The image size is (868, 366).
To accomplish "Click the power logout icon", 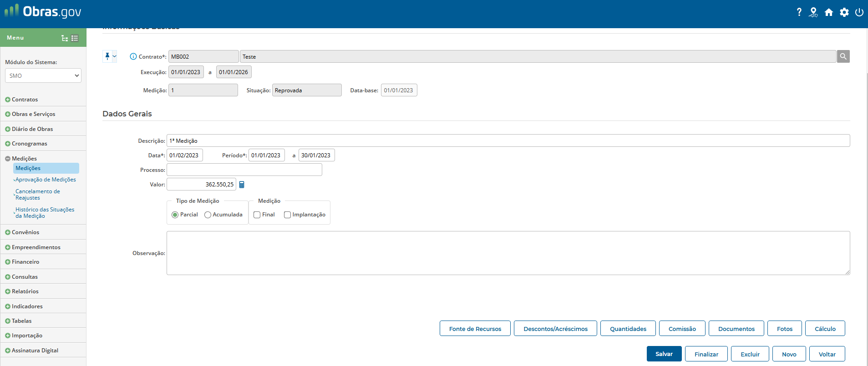I will pos(859,12).
